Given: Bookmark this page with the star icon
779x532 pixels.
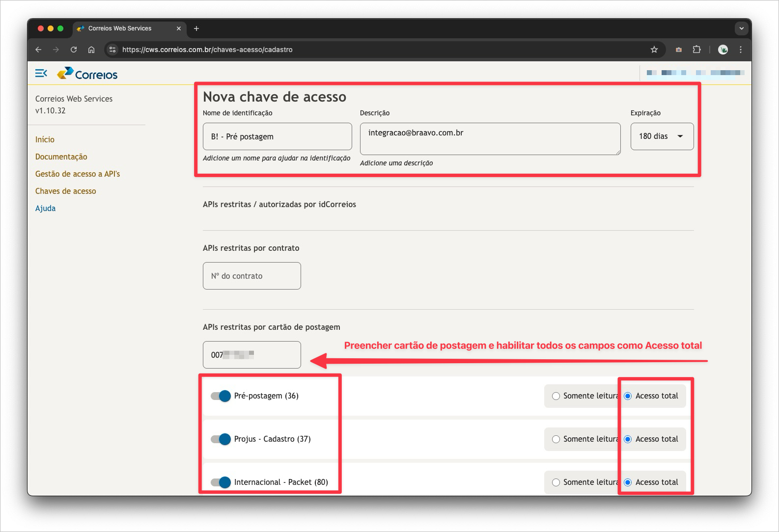Looking at the screenshot, I should point(654,50).
